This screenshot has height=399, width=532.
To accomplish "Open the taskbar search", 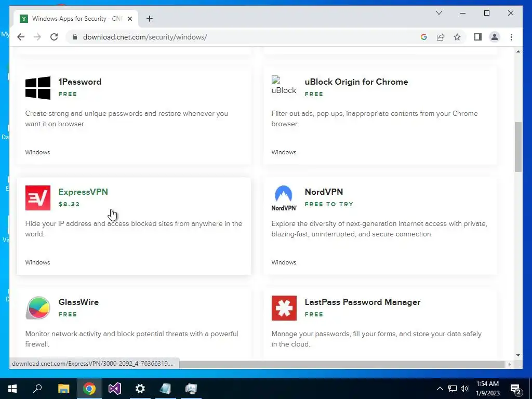I will point(37,389).
